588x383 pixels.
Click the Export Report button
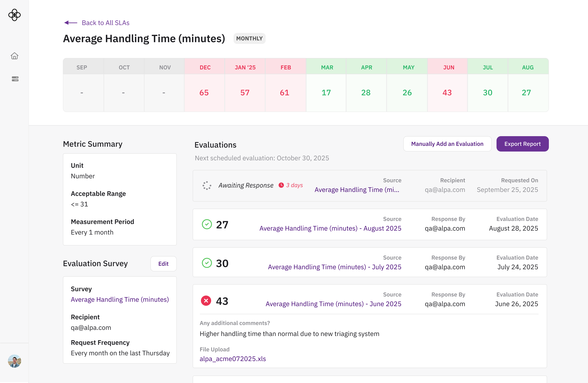pyautogui.click(x=522, y=144)
